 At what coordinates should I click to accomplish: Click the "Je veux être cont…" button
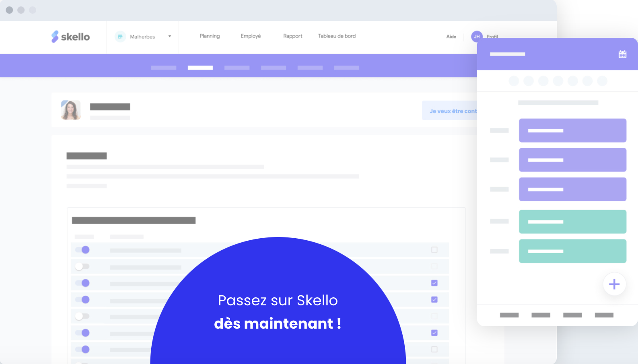(449, 110)
